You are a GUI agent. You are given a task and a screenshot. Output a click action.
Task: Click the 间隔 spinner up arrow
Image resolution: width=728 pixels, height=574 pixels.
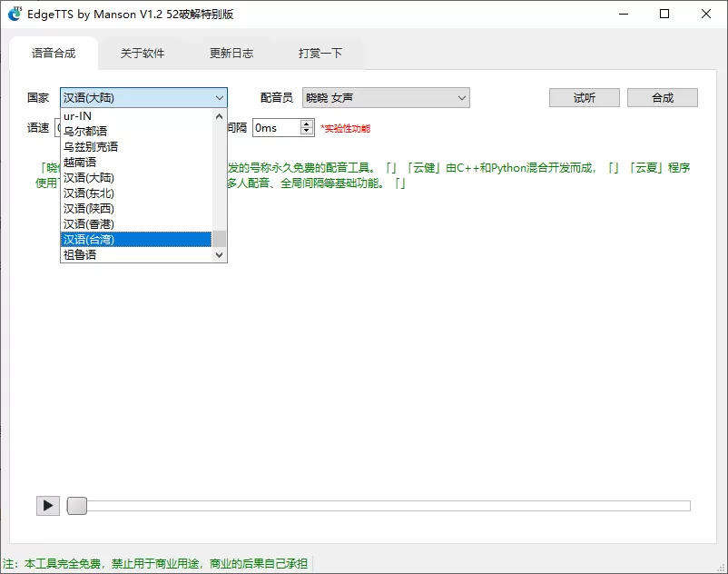[307, 124]
